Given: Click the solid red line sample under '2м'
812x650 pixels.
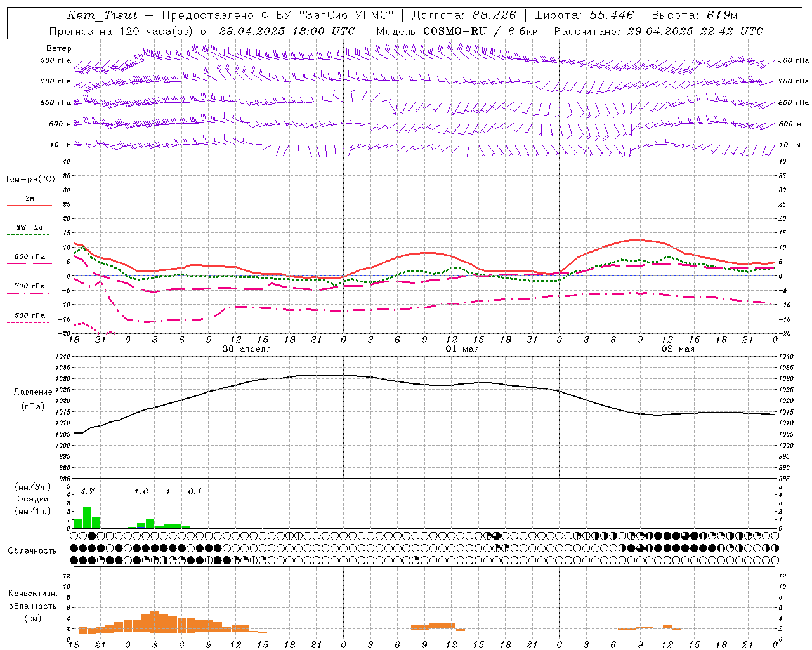Looking at the screenshot, I should click(29, 205).
